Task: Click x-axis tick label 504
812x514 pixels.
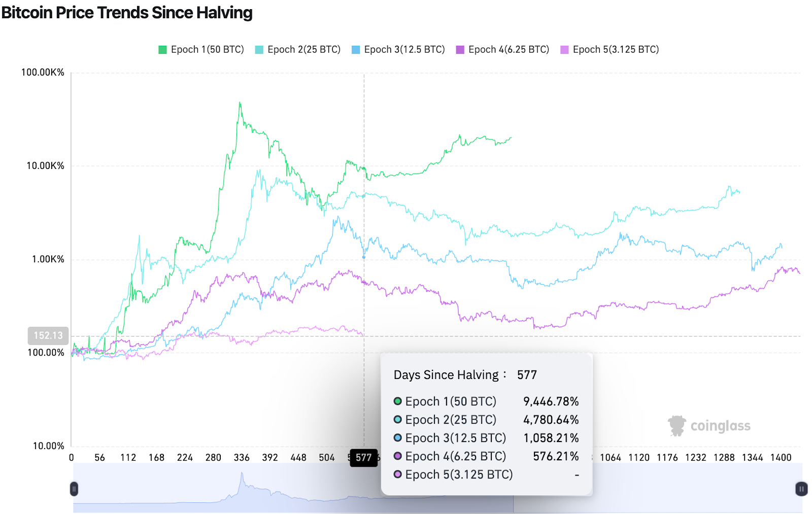Action: [x=327, y=457]
